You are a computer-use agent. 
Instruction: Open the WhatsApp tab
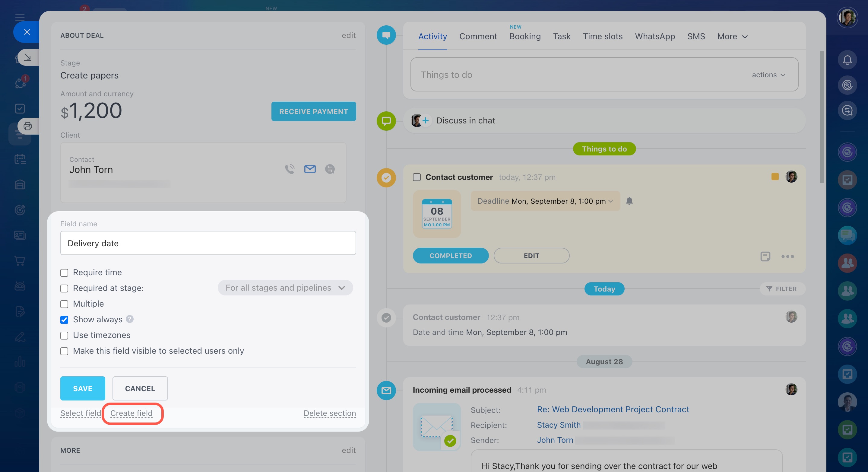(655, 37)
